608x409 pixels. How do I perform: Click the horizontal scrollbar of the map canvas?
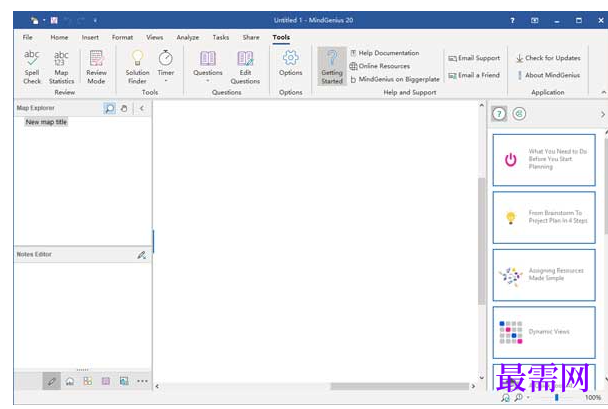pyautogui.click(x=399, y=386)
